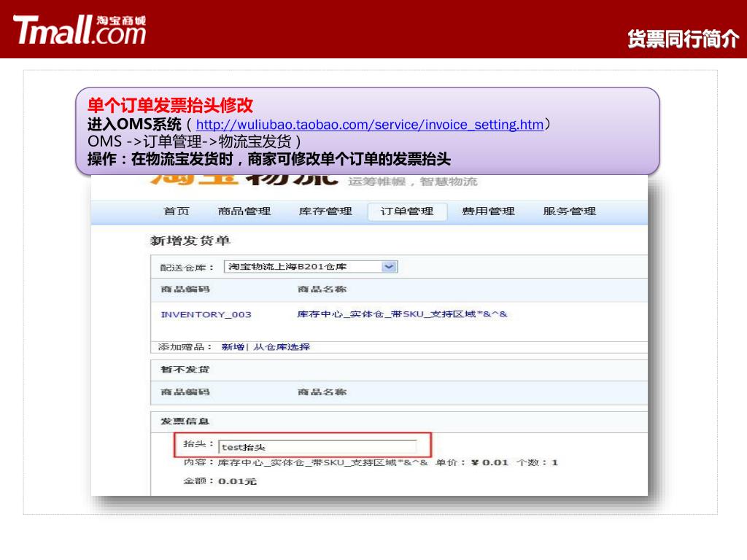Click the 抬头 invoice title input field

tap(317, 447)
